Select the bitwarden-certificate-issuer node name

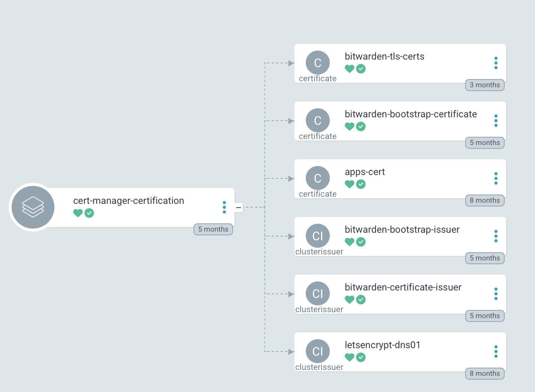[403, 287]
